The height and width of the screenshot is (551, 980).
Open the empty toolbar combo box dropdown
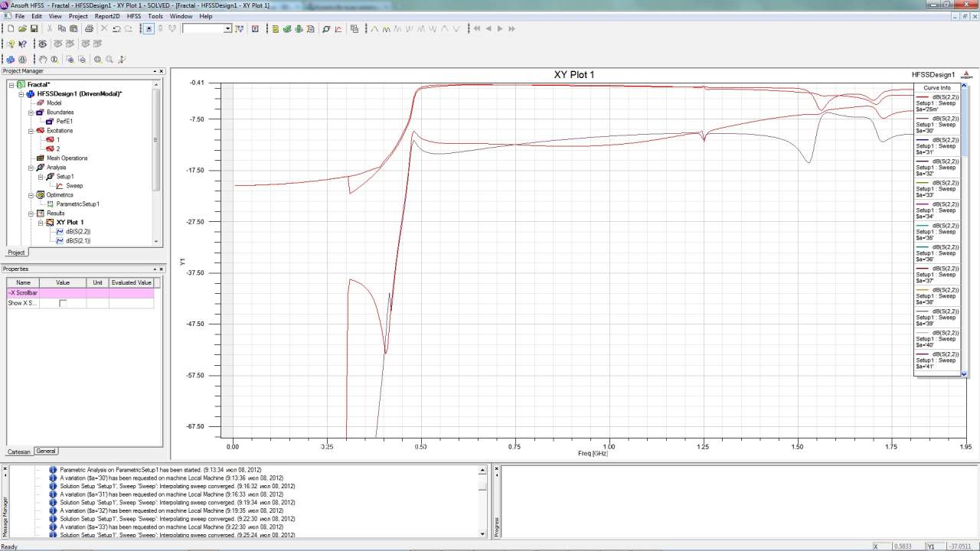pyautogui.click(x=227, y=29)
